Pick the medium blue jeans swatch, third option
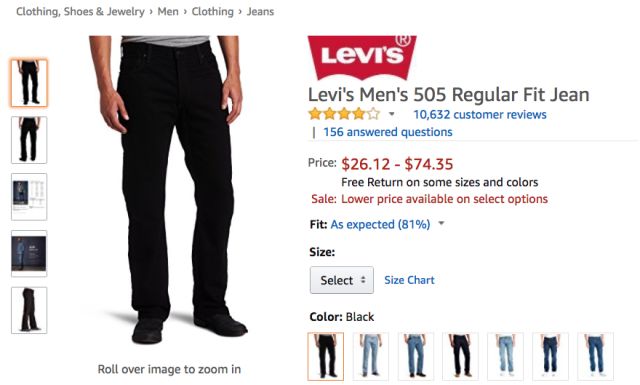Image resolution: width=640 pixels, height=385 pixels. [x=416, y=356]
